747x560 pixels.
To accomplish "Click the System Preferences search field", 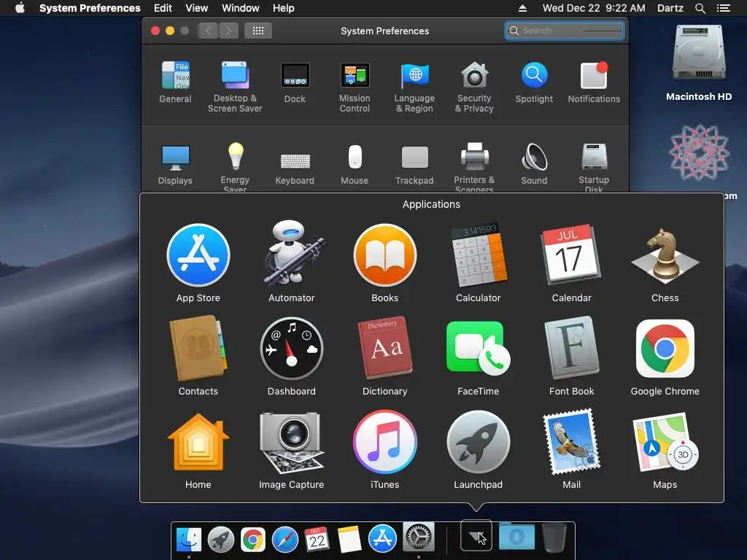I will coord(565,31).
